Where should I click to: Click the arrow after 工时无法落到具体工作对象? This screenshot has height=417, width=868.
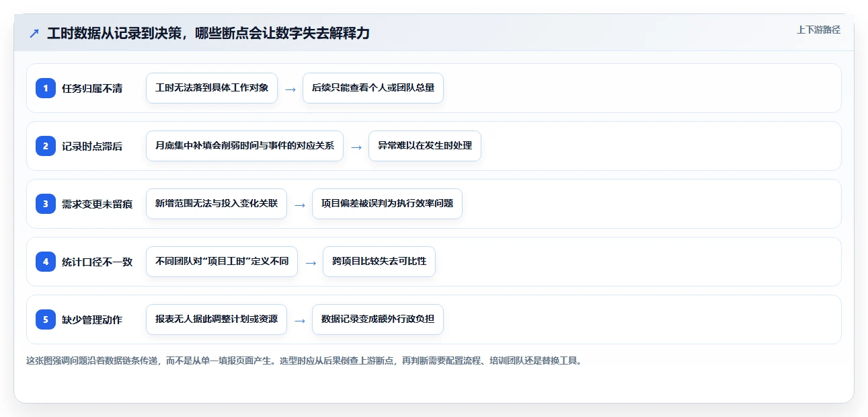[290, 89]
